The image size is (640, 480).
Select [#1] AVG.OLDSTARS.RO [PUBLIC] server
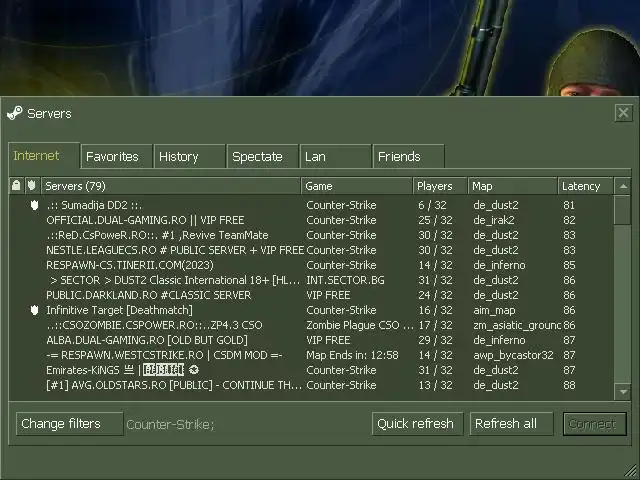(311, 385)
